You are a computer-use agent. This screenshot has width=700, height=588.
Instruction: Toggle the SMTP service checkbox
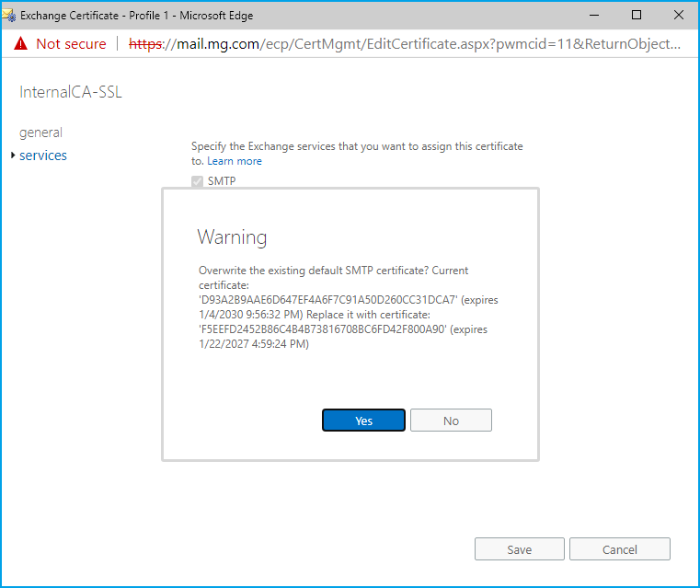pyautogui.click(x=197, y=181)
